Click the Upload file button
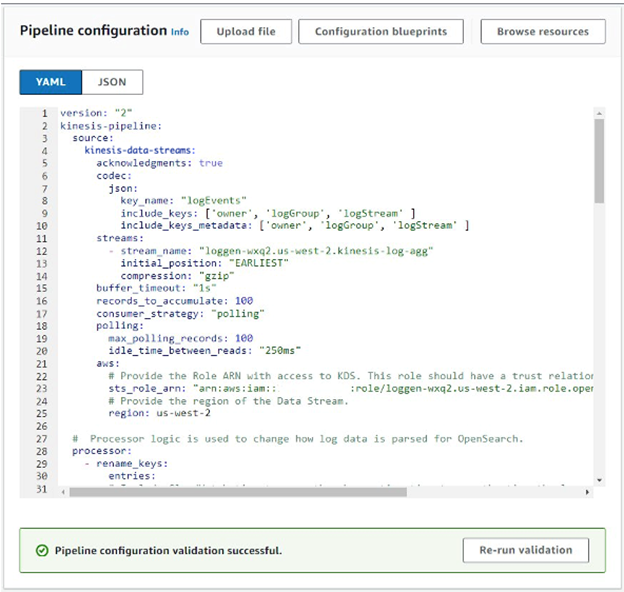This screenshot has width=624, height=592. [246, 31]
